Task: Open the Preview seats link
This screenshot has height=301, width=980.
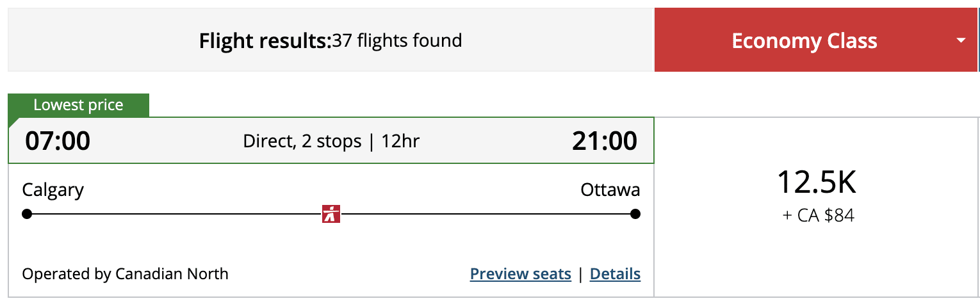Action: tap(520, 274)
